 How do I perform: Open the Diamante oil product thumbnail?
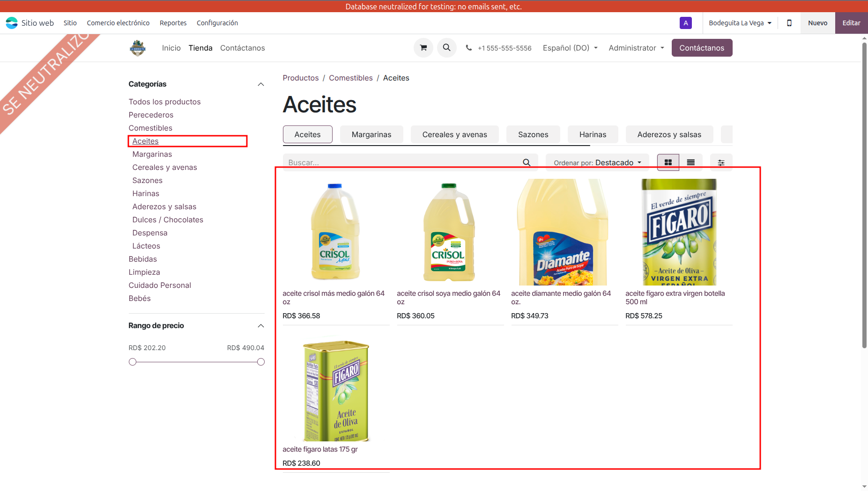(x=564, y=232)
